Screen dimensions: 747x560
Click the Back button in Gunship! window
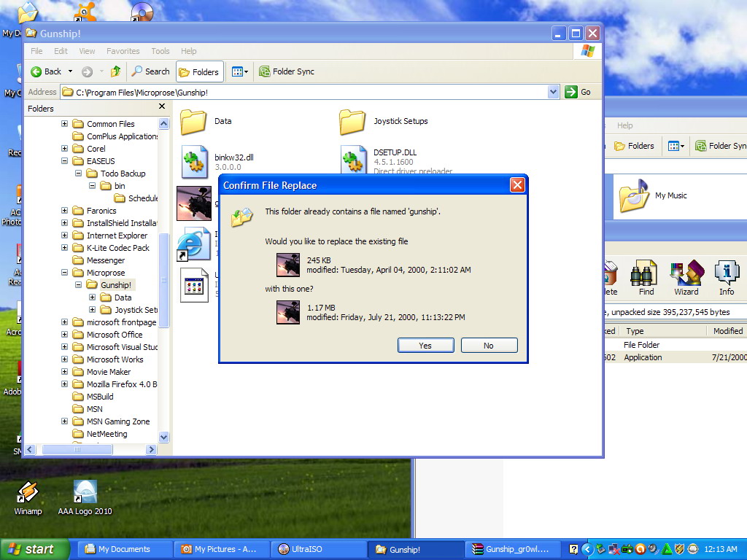click(x=46, y=71)
